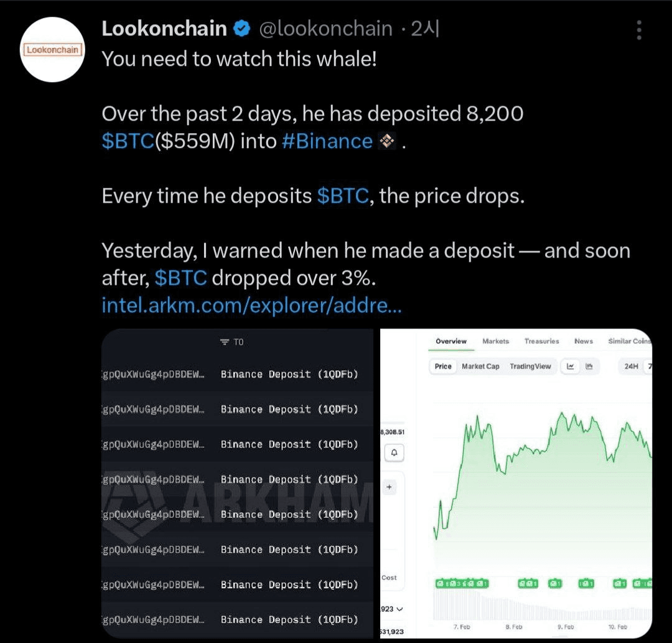Switch to the Markets tab
Screen dimensions: 672x643
pyautogui.click(x=495, y=341)
